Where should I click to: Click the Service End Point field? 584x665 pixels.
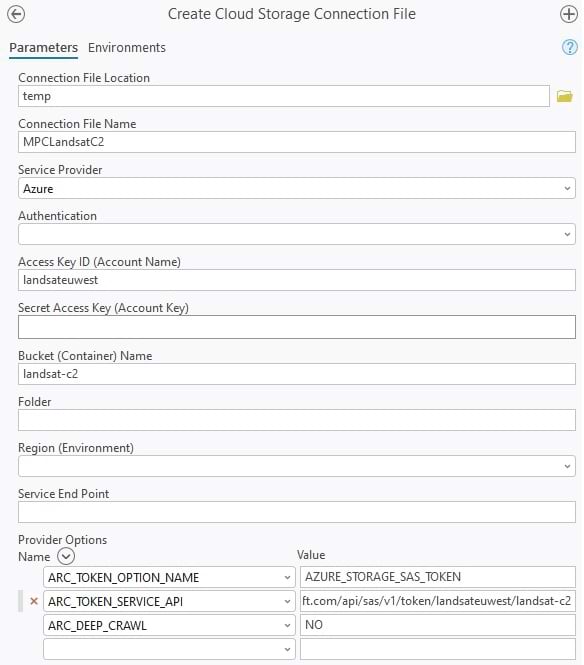point(296,512)
